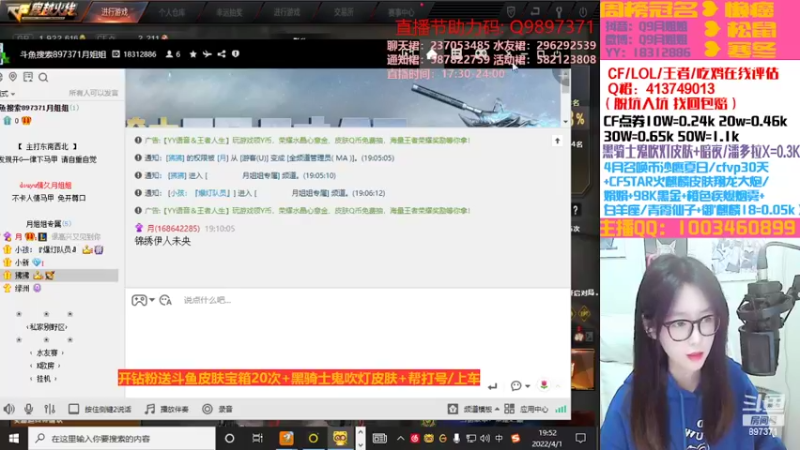Open the game controller icon in chat input

coord(139,300)
